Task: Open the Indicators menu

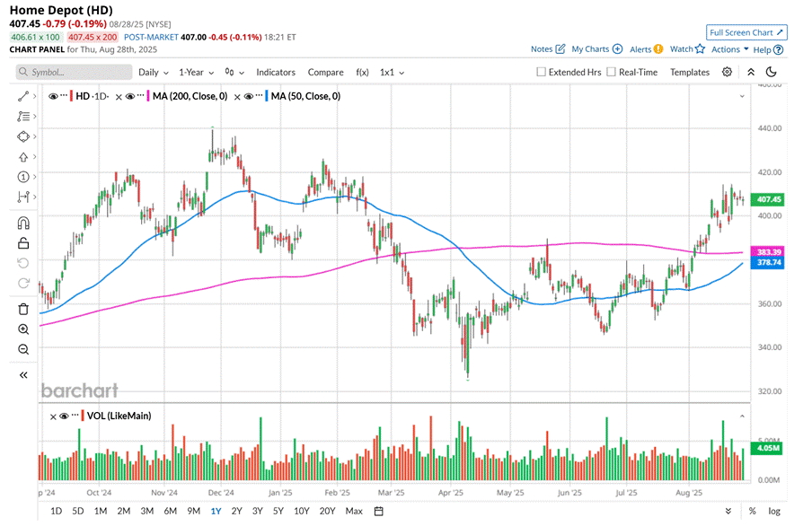Action: 276,73
